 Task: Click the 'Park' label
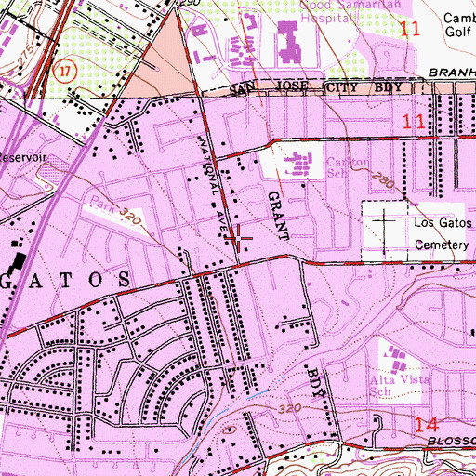pyautogui.click(x=102, y=205)
